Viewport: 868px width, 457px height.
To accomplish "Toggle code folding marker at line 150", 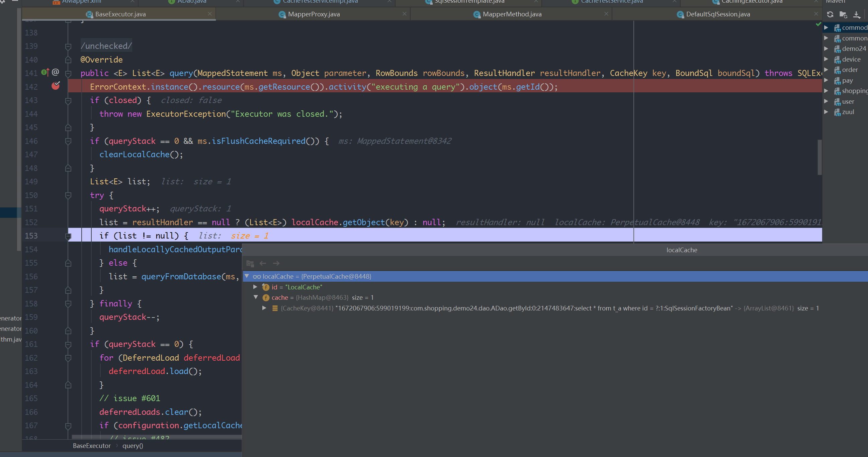I will point(68,195).
